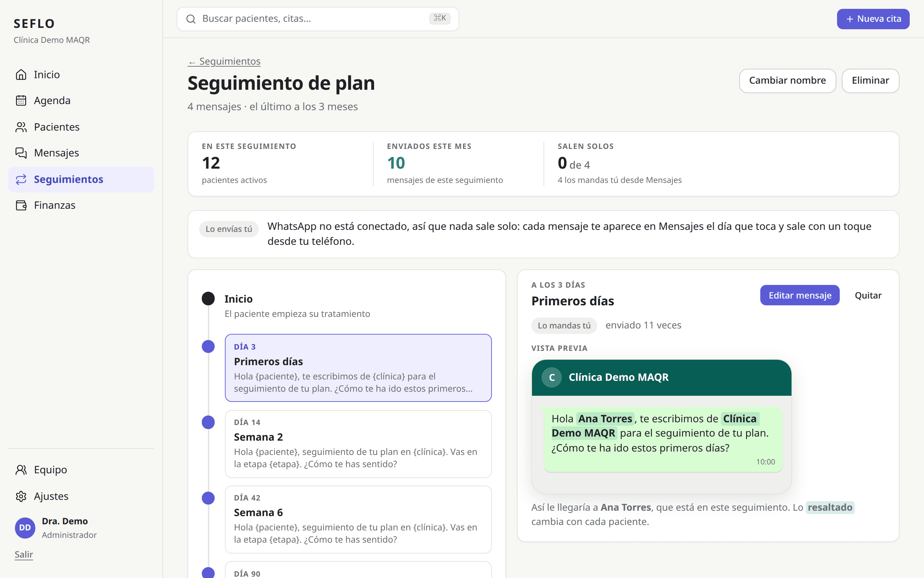Click Editar mensaje button
The image size is (924, 578).
click(x=800, y=295)
